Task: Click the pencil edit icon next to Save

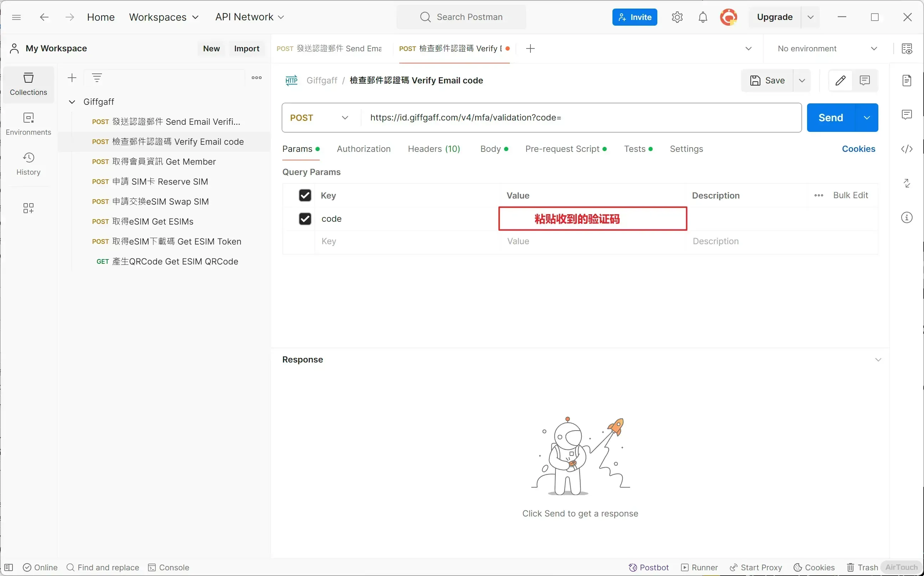Action: click(840, 81)
